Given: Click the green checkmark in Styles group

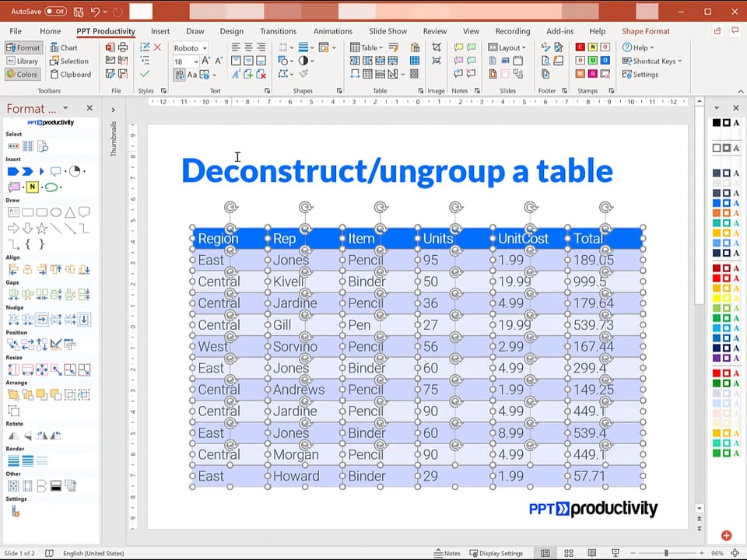Looking at the screenshot, I should [x=145, y=74].
